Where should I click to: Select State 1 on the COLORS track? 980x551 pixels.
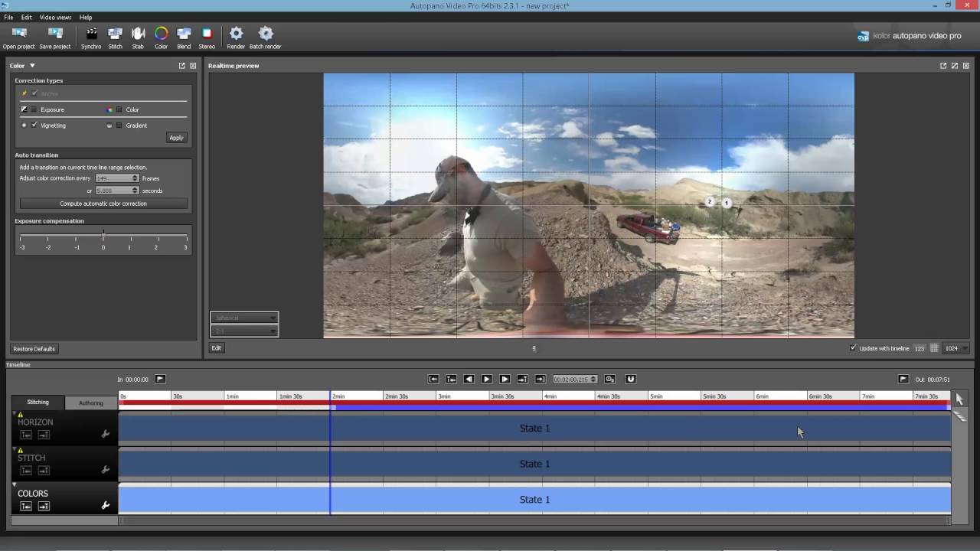coord(534,500)
